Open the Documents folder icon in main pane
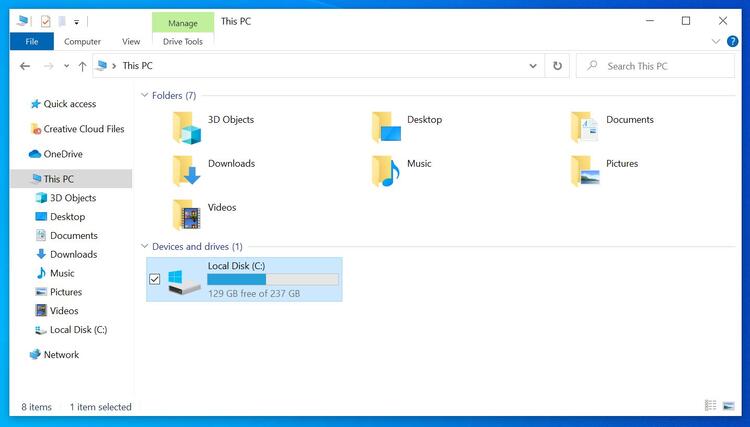Image resolution: width=750 pixels, height=427 pixels. [585, 127]
